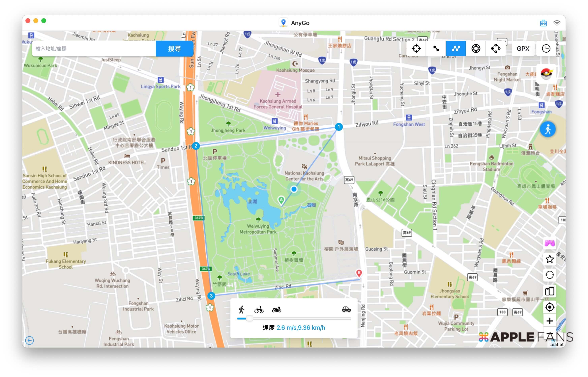Click route waypoint marker 3
This screenshot has height=377, width=588.
(211, 296)
